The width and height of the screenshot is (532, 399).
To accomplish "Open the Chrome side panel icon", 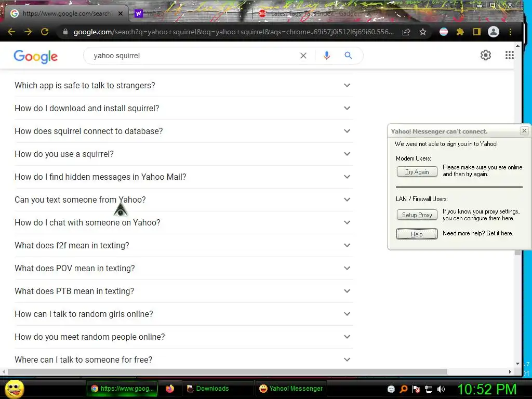I will pos(477,32).
